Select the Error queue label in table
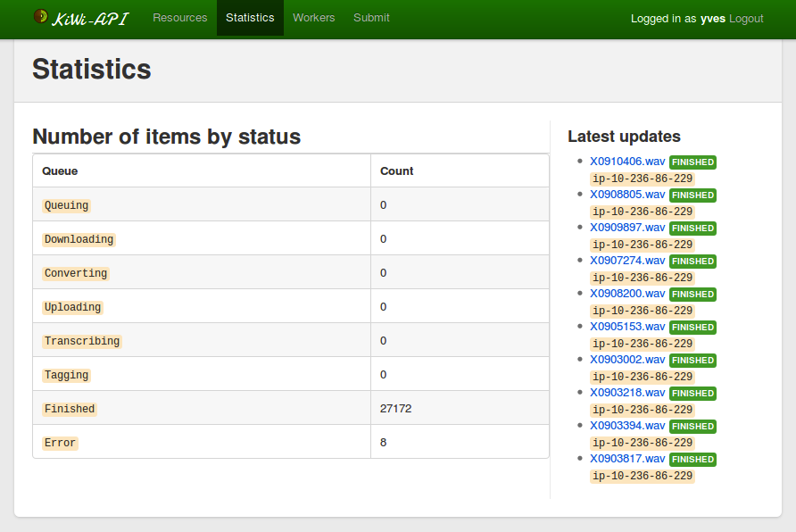The width and height of the screenshot is (796, 532). tap(60, 443)
